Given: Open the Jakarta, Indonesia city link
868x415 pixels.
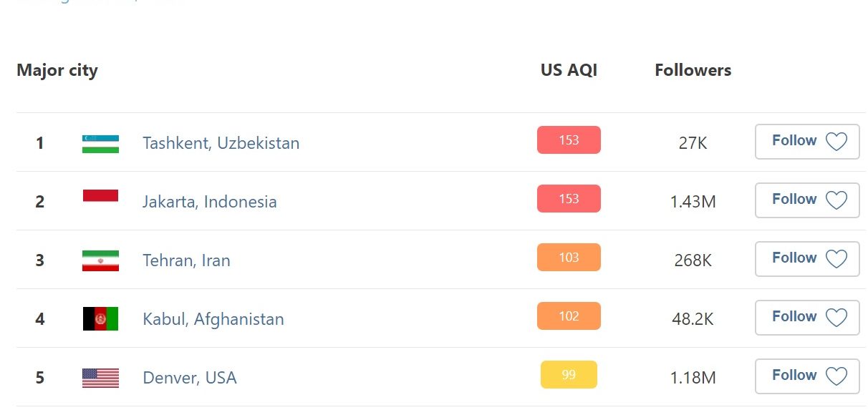Looking at the screenshot, I should tap(210, 202).
